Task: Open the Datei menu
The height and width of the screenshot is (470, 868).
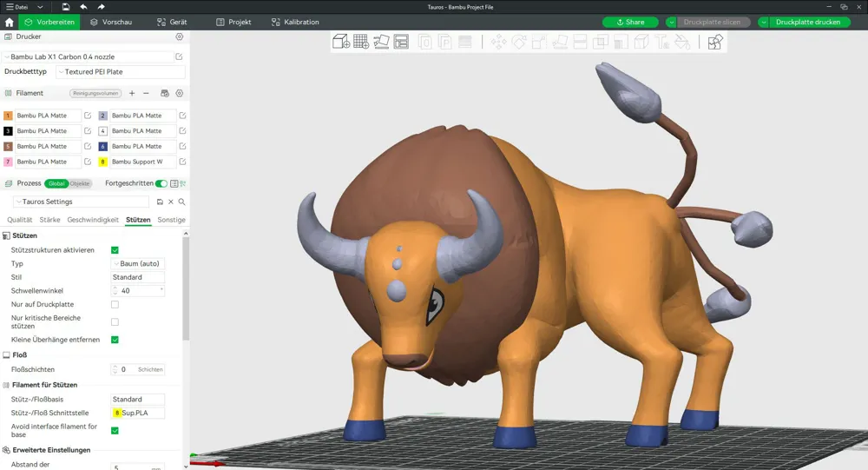Action: tap(17, 7)
